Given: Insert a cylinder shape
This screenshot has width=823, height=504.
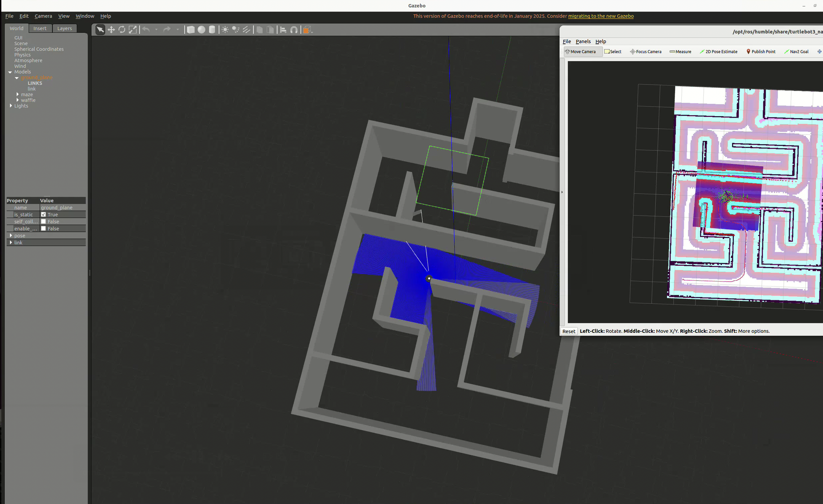Looking at the screenshot, I should click(212, 30).
